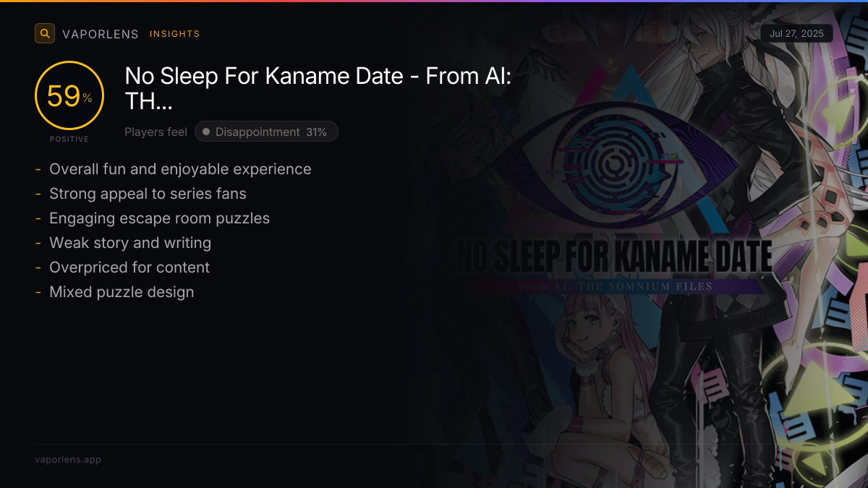Viewport: 868px width, 488px height.
Task: Select "Mixed puzzle design" insight
Action: (122, 292)
